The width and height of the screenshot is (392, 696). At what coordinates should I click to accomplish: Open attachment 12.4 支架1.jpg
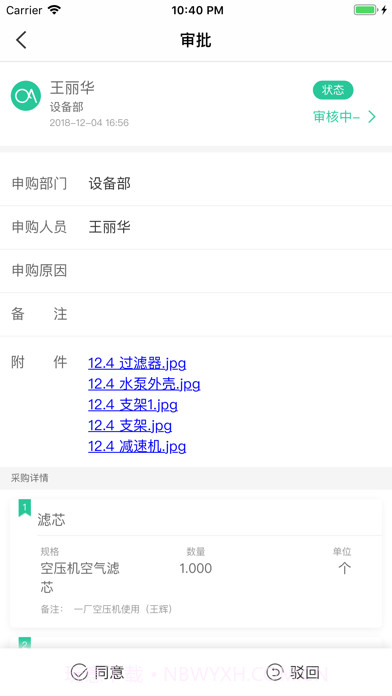click(133, 405)
